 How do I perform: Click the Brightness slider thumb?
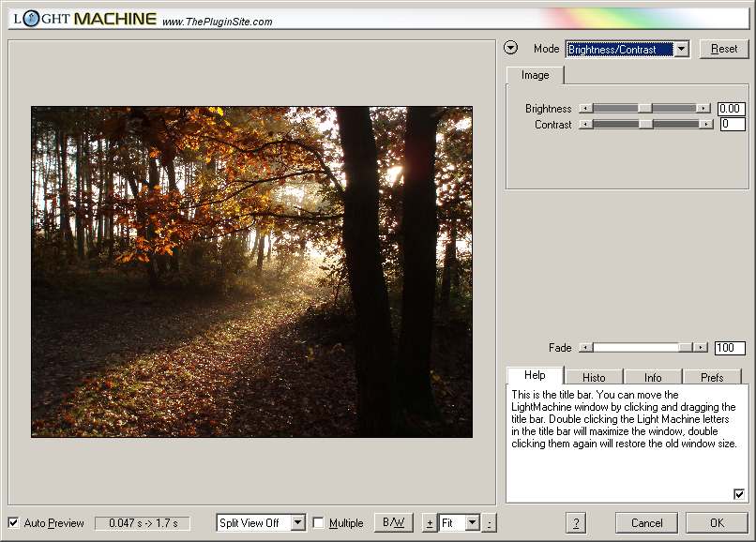click(x=644, y=109)
